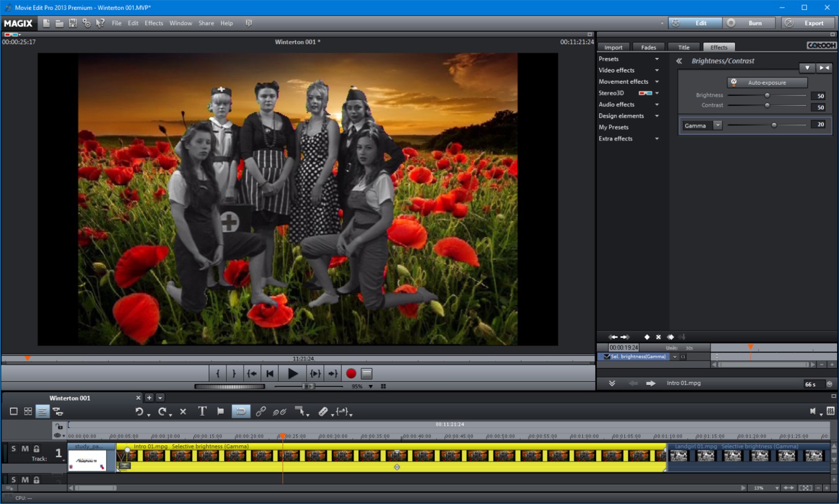Click the Delete object X icon

point(183,412)
